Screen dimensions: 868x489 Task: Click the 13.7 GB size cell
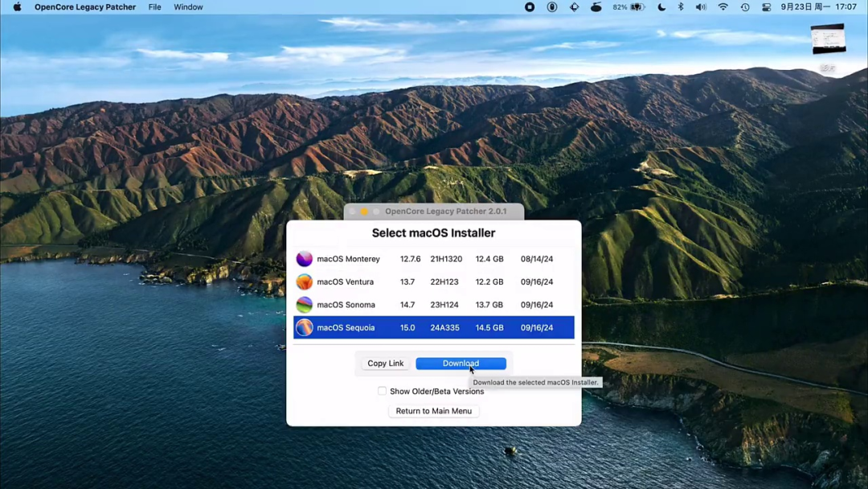click(489, 305)
